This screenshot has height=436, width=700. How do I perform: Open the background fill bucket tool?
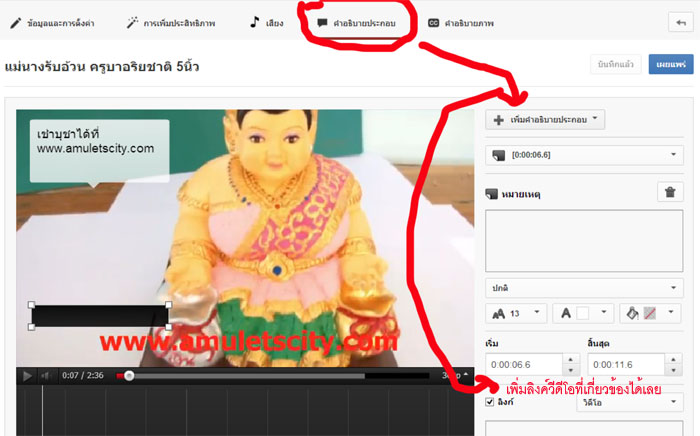coord(648,313)
